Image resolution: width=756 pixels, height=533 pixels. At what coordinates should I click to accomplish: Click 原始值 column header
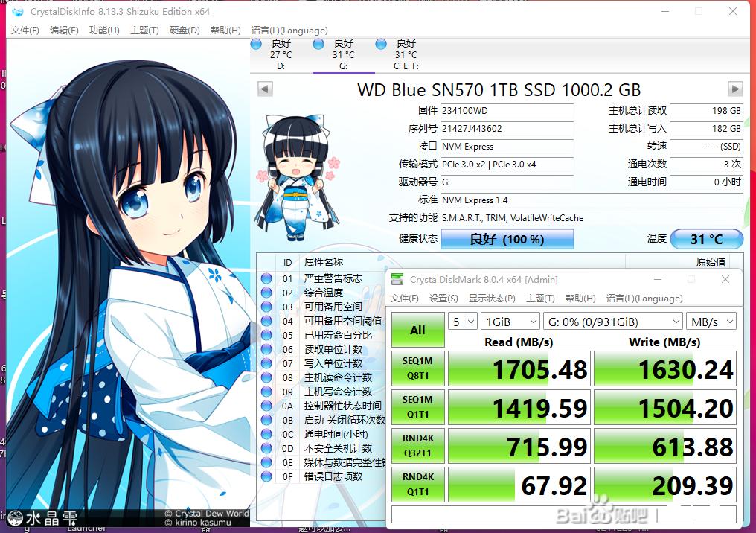coord(710,262)
